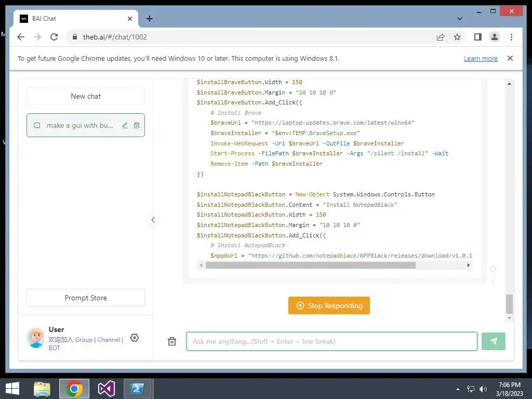Share this page from address bar
This screenshot has width=532, height=399.
(441, 37)
